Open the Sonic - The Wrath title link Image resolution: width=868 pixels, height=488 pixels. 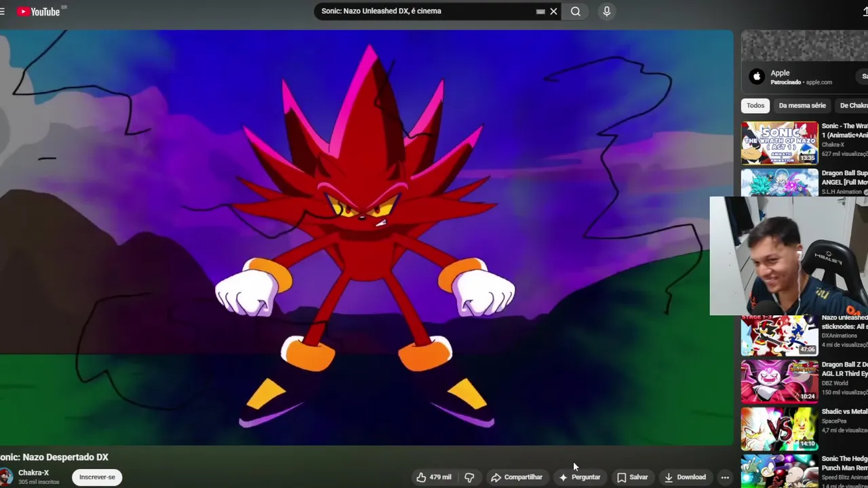point(844,131)
